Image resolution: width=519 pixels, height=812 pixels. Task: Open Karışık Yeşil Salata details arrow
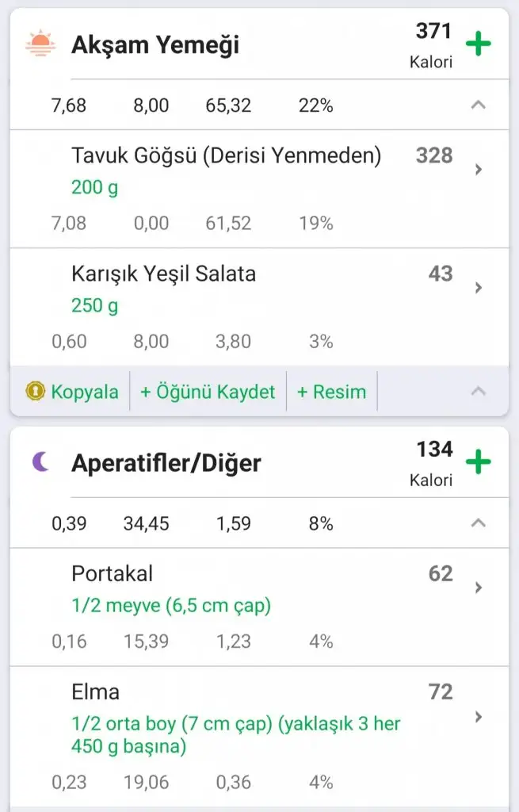tap(478, 288)
